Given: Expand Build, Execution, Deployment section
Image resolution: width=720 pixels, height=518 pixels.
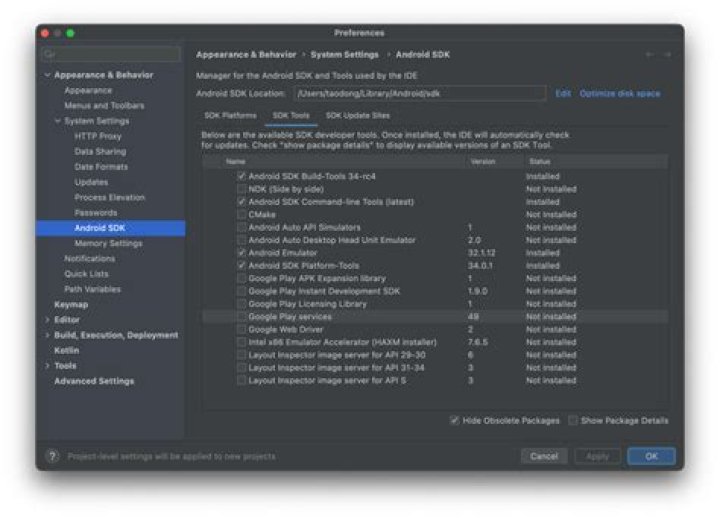Looking at the screenshot, I should (47, 335).
